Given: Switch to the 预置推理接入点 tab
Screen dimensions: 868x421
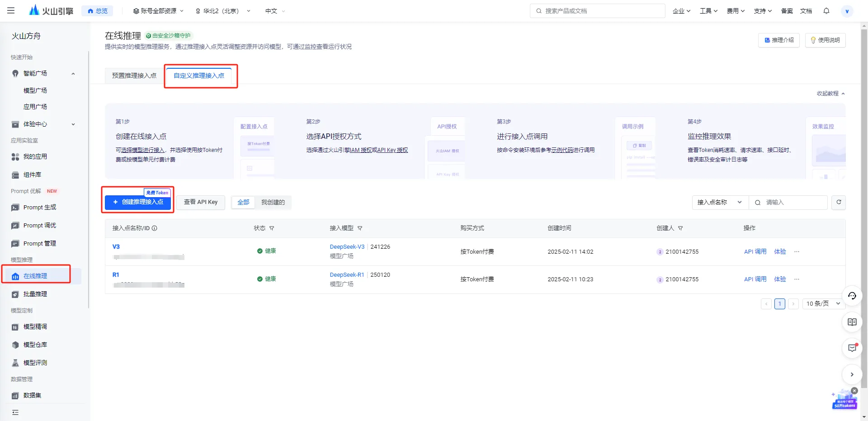Looking at the screenshot, I should pos(134,76).
